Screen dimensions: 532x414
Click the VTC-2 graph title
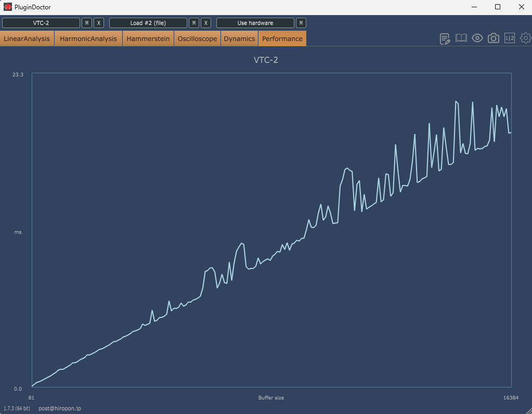[266, 60]
